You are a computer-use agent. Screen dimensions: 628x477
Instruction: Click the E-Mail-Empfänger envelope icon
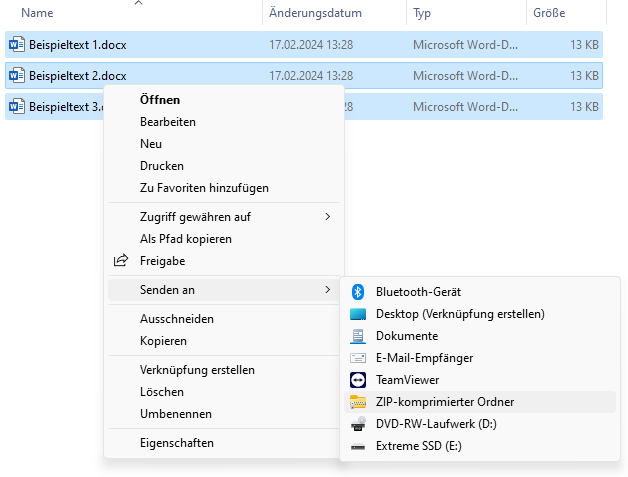point(358,358)
